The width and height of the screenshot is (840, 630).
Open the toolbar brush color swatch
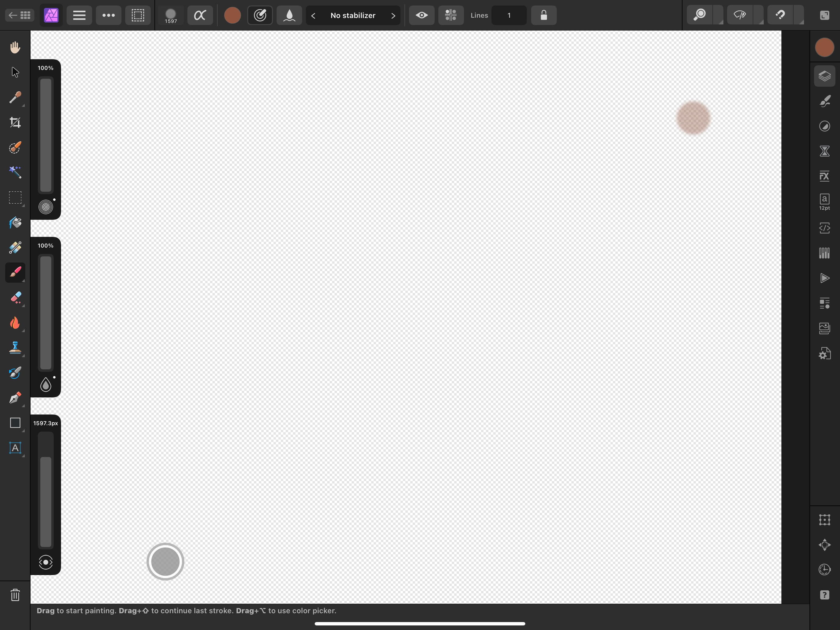tap(232, 15)
